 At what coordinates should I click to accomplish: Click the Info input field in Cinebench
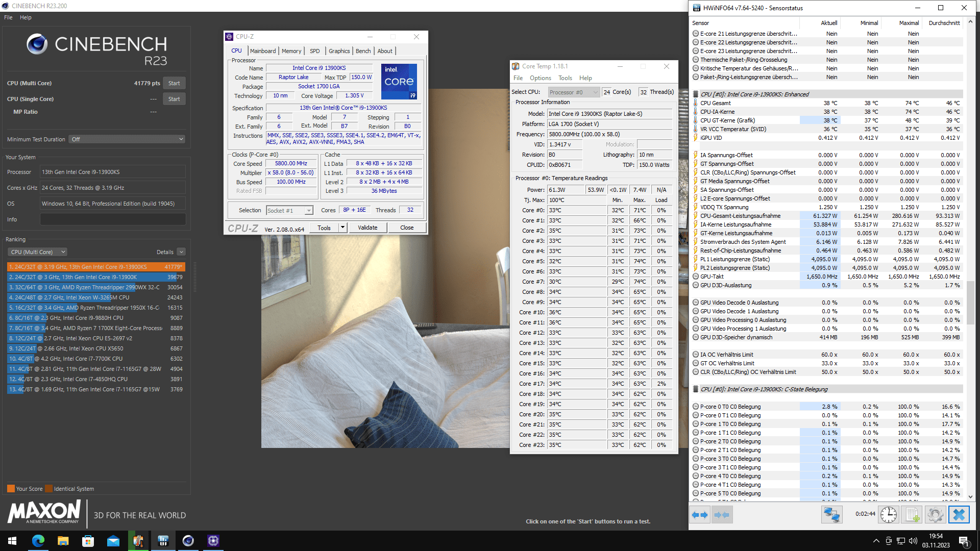click(113, 219)
